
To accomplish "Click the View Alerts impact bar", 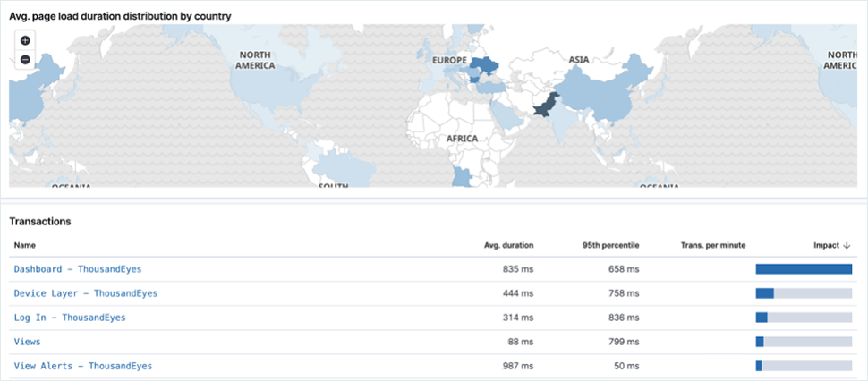I will 804,365.
